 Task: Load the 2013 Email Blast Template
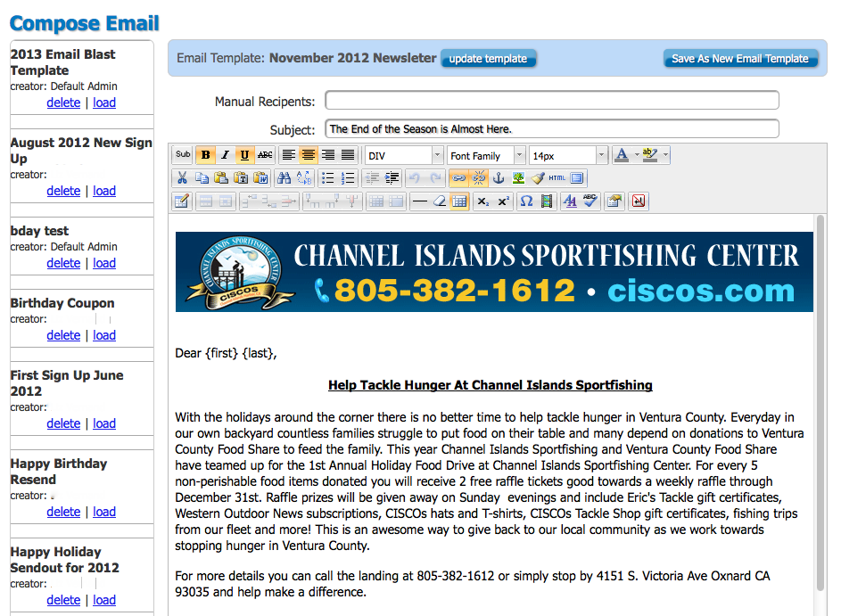click(x=104, y=103)
